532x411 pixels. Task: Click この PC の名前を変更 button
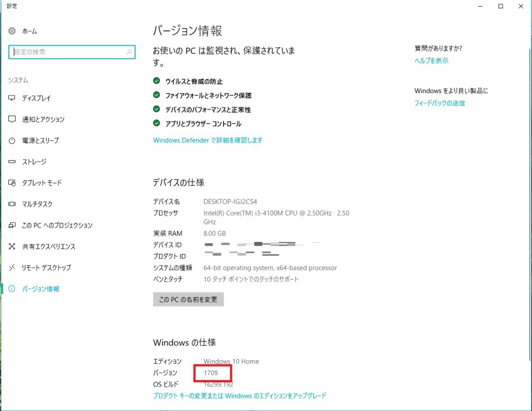point(188,299)
